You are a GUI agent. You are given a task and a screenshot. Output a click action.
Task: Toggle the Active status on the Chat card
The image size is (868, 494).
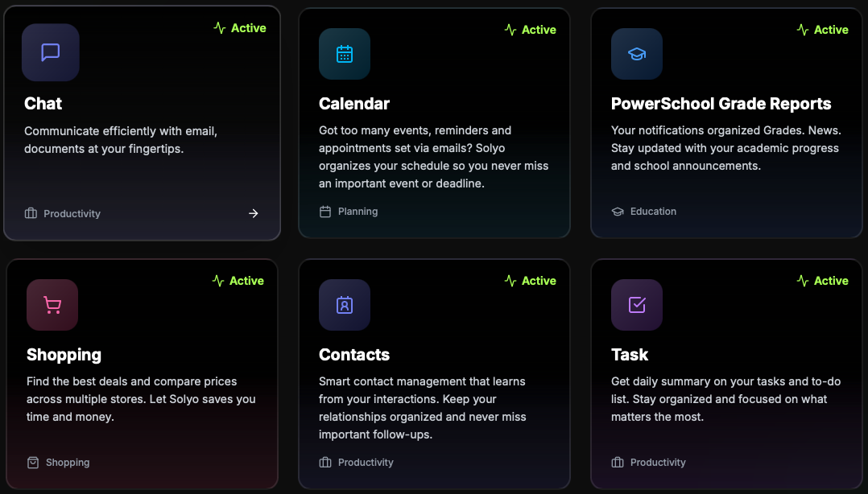click(239, 27)
